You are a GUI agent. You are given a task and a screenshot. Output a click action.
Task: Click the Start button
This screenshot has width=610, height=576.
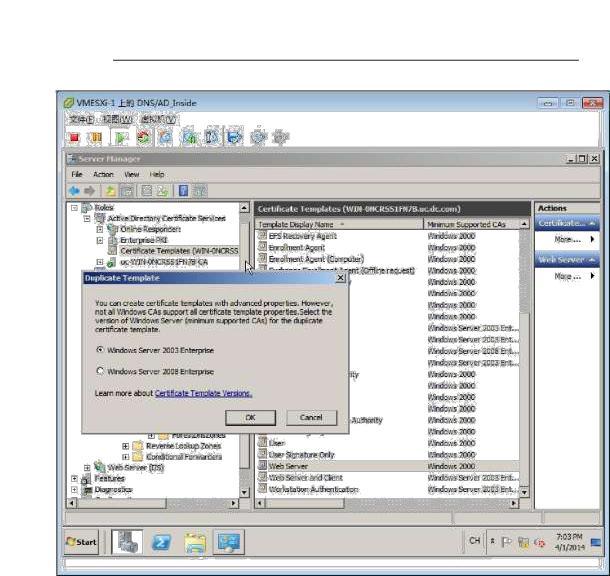tap(81, 542)
